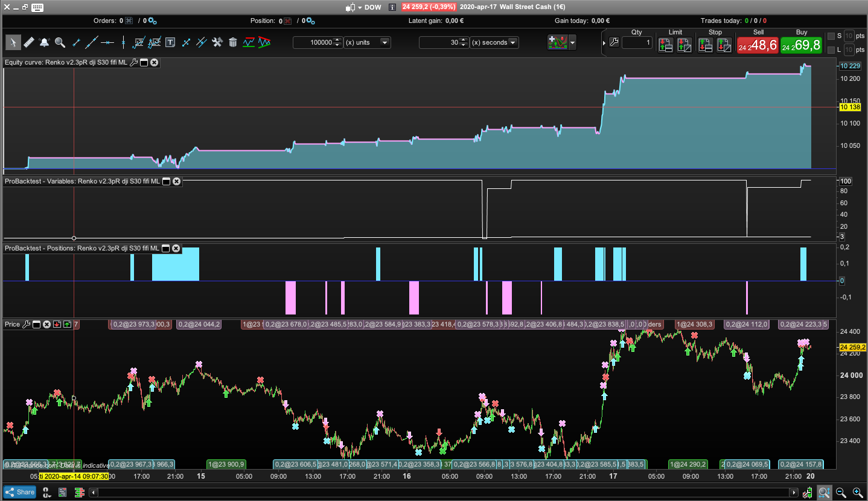Click the second Stop order icon
This screenshot has height=501, width=868.
(724, 44)
